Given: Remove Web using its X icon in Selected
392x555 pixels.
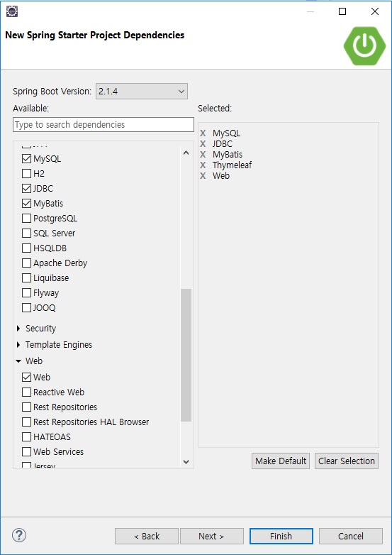Looking at the screenshot, I should pyautogui.click(x=203, y=176).
